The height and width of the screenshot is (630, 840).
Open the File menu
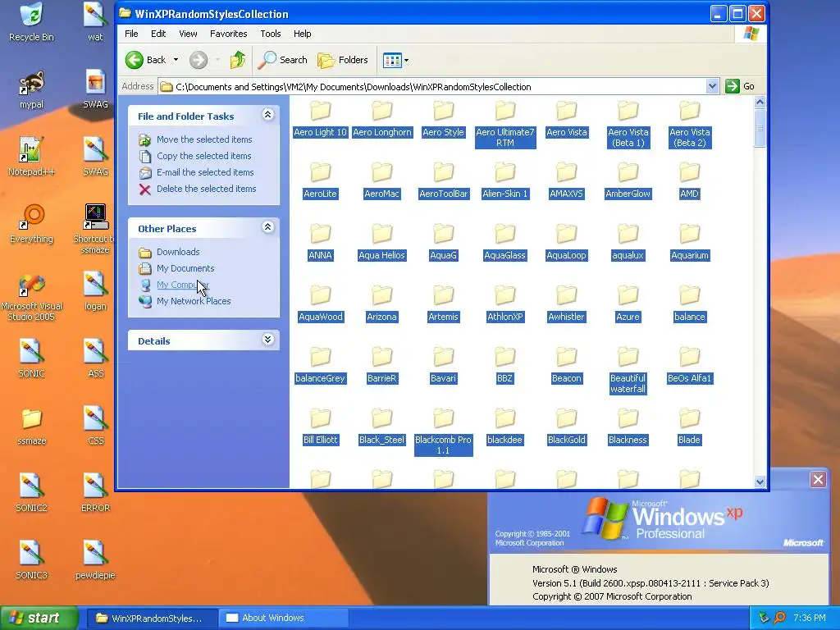tap(131, 34)
